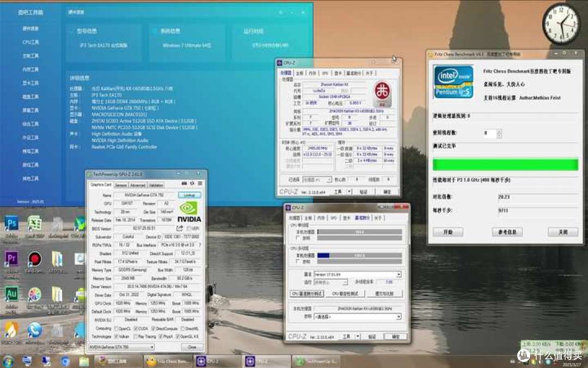Open the green Excel-style desktop icon

[34, 224]
